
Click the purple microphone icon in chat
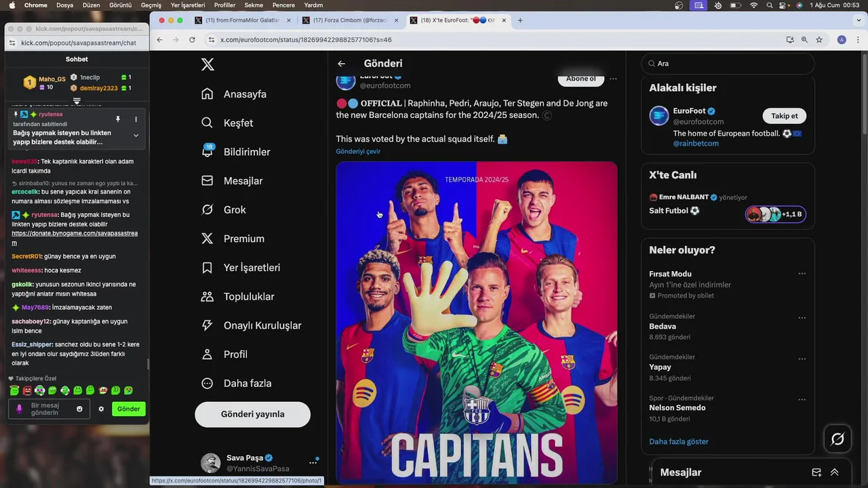19,409
